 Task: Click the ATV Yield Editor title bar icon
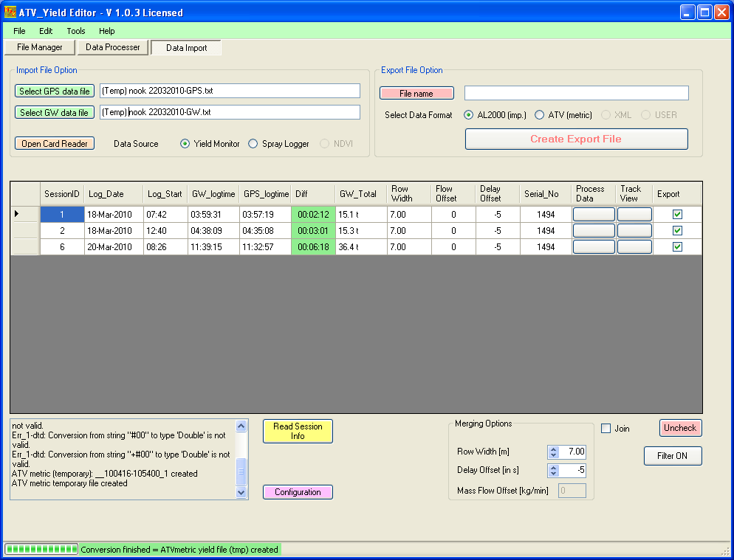10,12
